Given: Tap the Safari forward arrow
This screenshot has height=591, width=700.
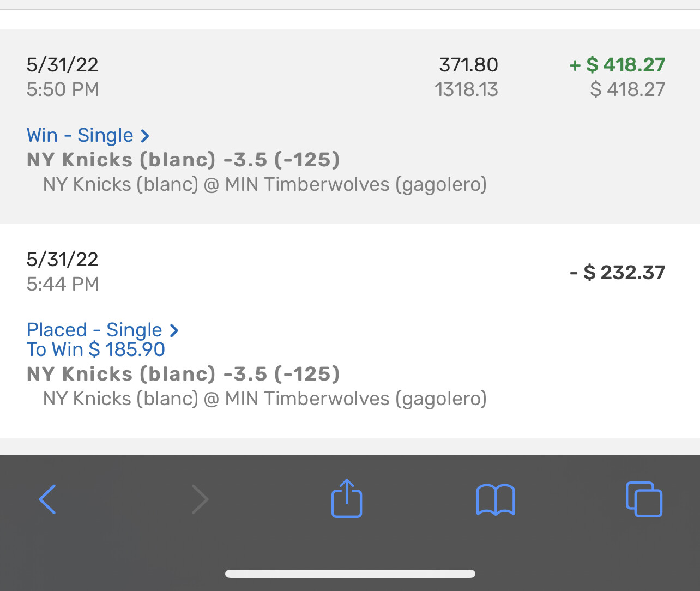Looking at the screenshot, I should [x=200, y=499].
